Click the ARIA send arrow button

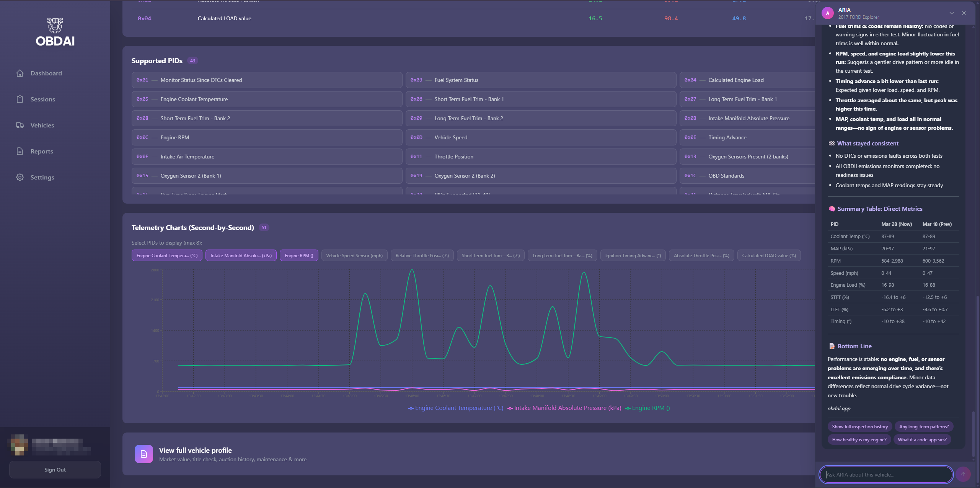tap(963, 474)
